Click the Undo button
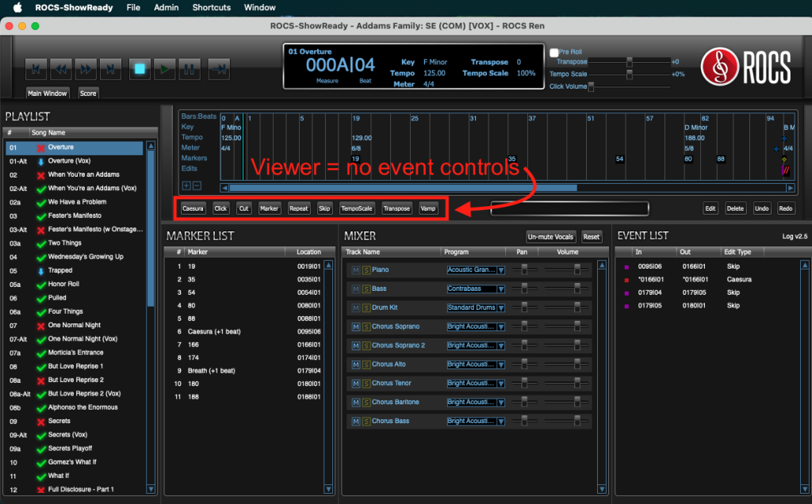This screenshot has height=504, width=812. pos(761,208)
